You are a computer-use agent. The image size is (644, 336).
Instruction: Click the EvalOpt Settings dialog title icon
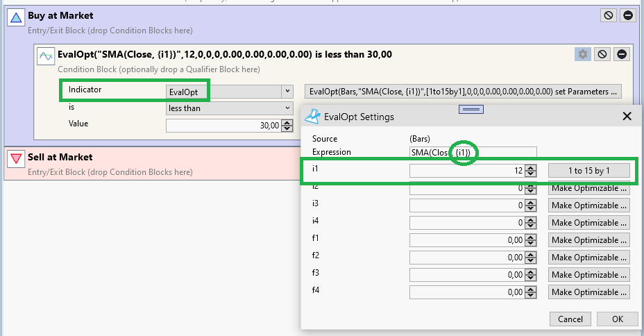click(x=314, y=116)
